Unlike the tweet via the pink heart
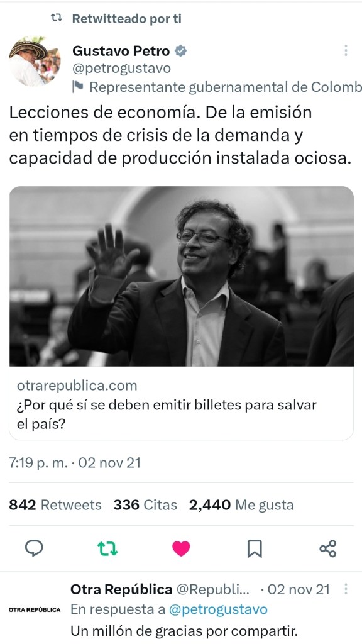Image resolution: width=362 pixels, height=644 pixels. (x=181, y=548)
